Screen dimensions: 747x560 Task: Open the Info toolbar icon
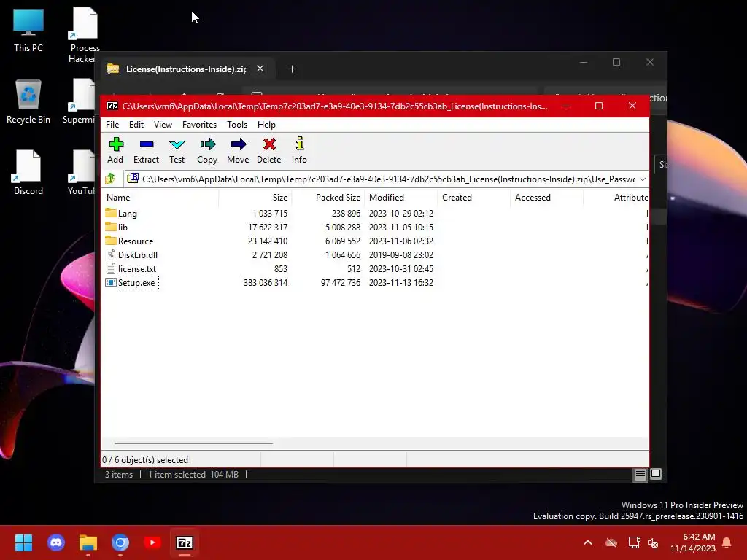[x=299, y=144]
